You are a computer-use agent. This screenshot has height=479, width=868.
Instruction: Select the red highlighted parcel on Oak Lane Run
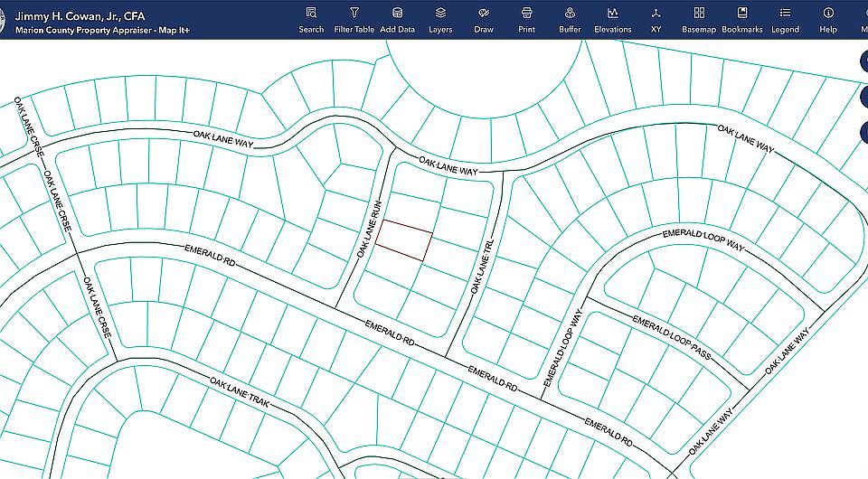click(x=404, y=240)
